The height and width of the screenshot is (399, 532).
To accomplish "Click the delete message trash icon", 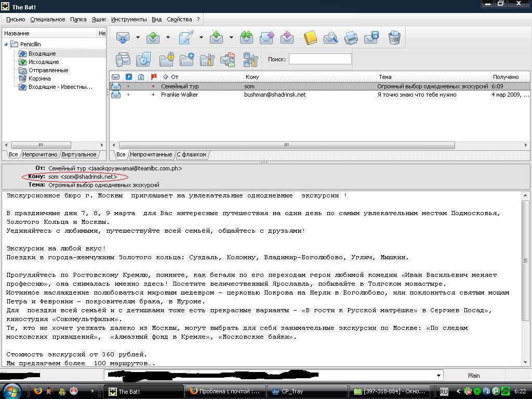I will pyautogui.click(x=394, y=37).
